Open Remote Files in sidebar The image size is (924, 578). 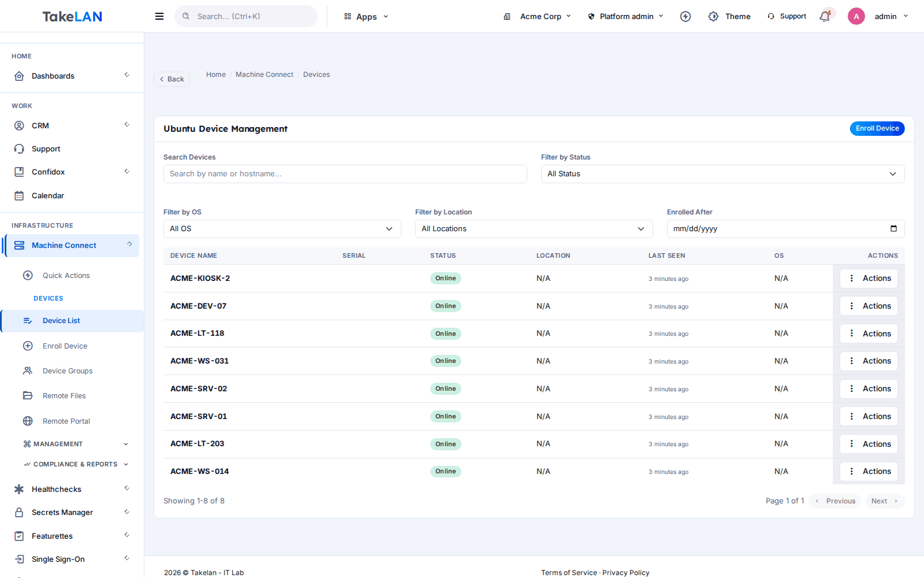(64, 395)
